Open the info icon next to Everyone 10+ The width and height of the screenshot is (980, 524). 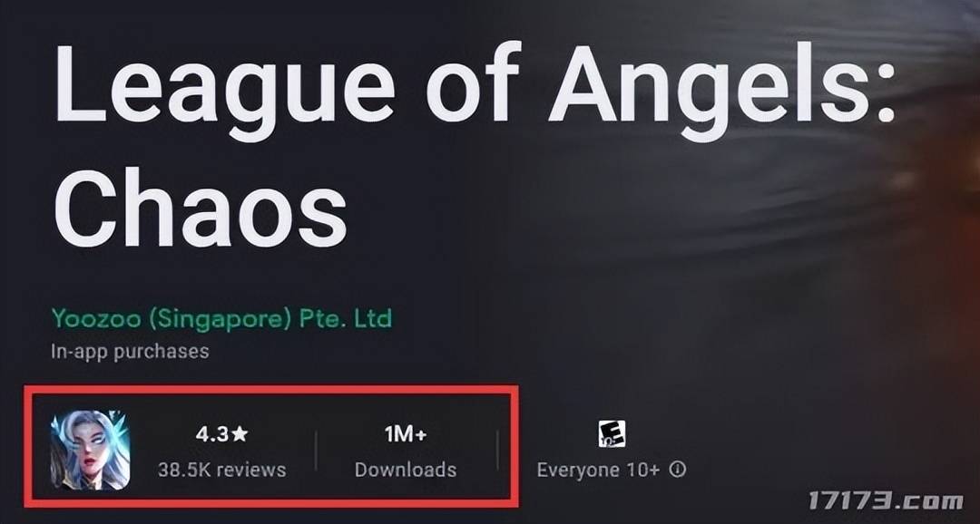[678, 470]
